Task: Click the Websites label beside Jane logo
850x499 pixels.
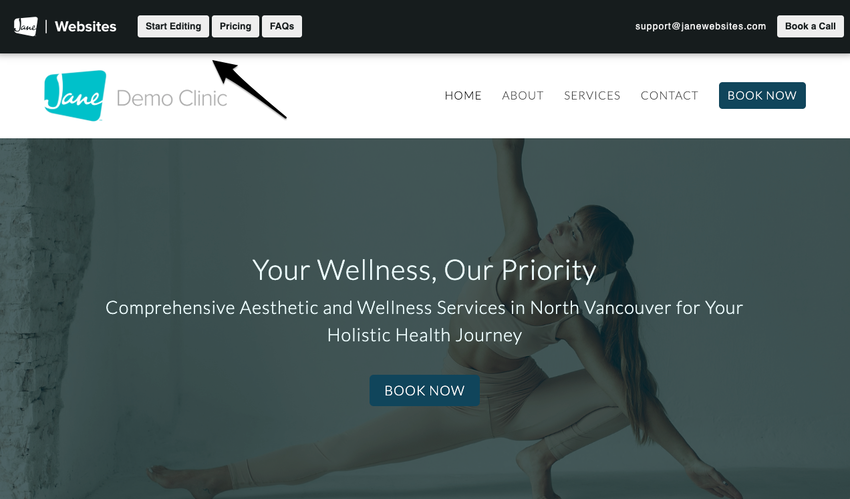Action: pos(86,27)
